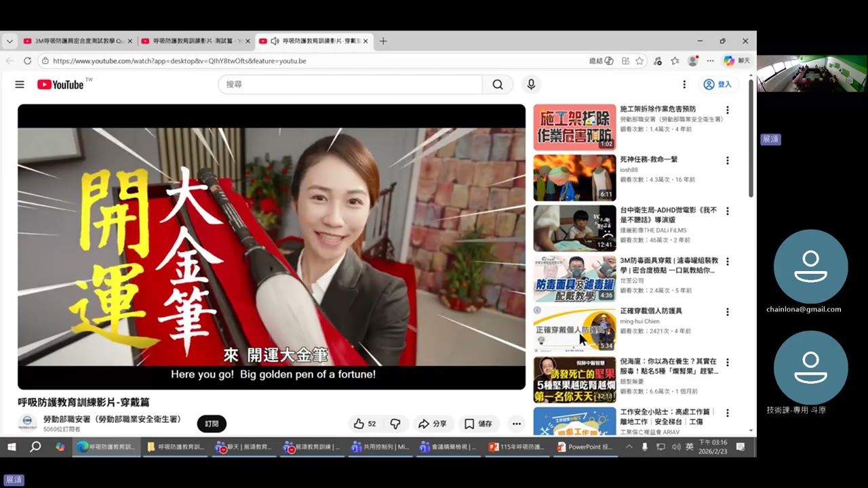The width and height of the screenshot is (868, 488).
Task: Click the chainlona@gmail.com participant avatar
Action: click(x=810, y=266)
